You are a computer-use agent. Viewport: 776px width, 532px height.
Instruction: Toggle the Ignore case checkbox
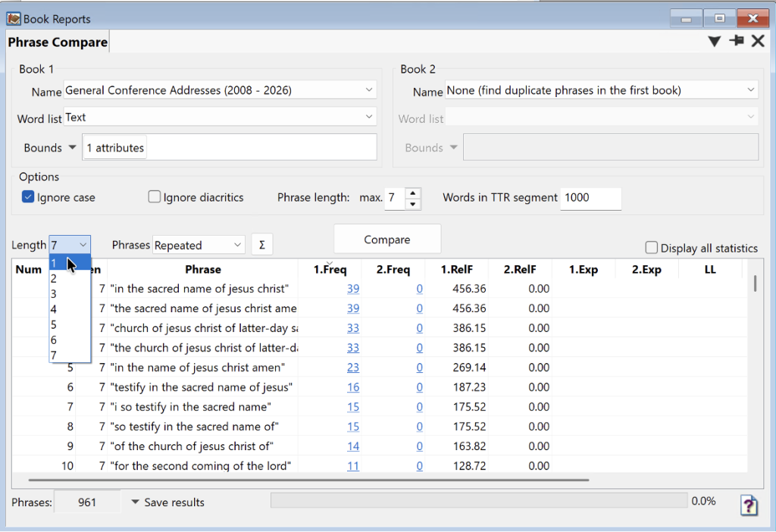28,197
